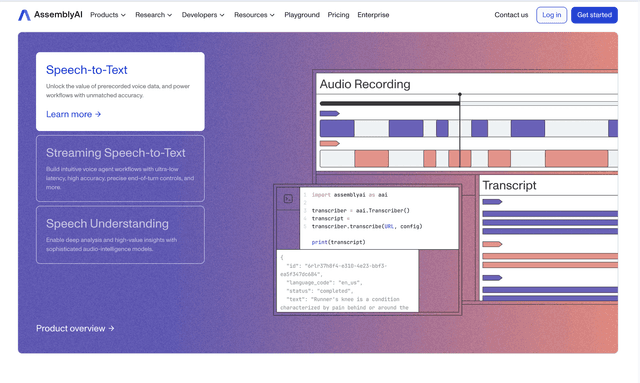Open the Enterprise nav item
Viewport: 640px width, 383px height.
point(373,15)
